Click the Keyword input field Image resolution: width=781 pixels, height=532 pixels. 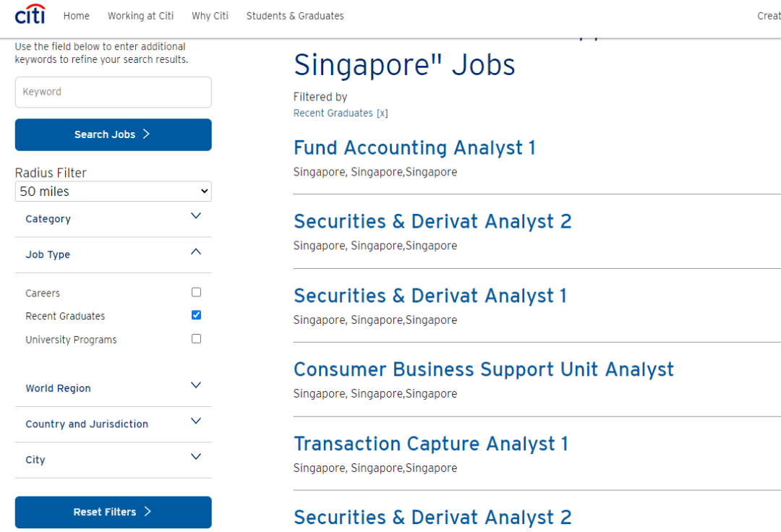(114, 93)
